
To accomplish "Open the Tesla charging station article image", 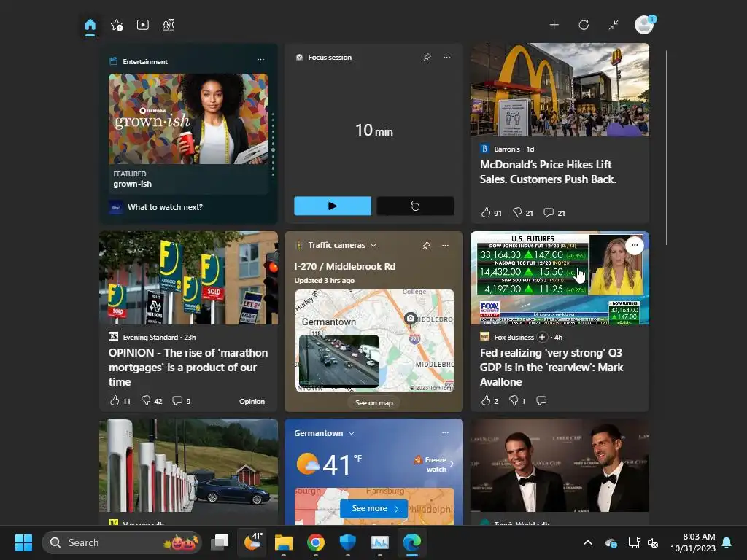I will pos(188,465).
